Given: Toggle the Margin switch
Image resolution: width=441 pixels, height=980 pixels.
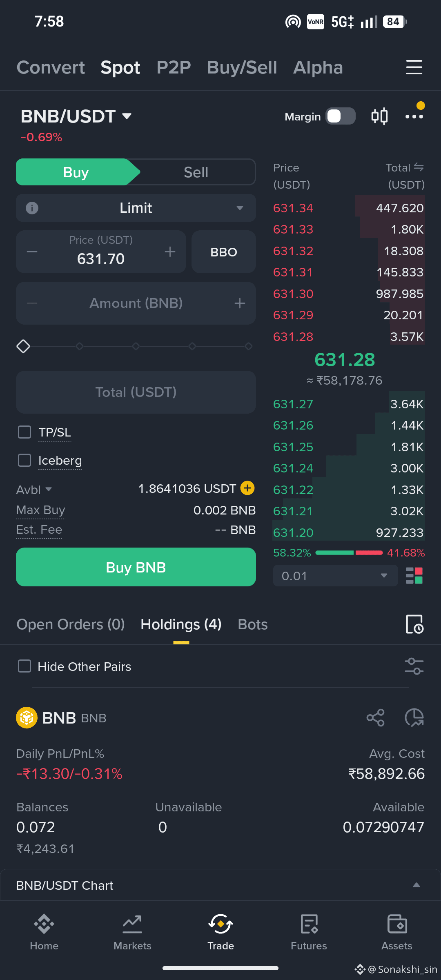Looking at the screenshot, I should [341, 116].
